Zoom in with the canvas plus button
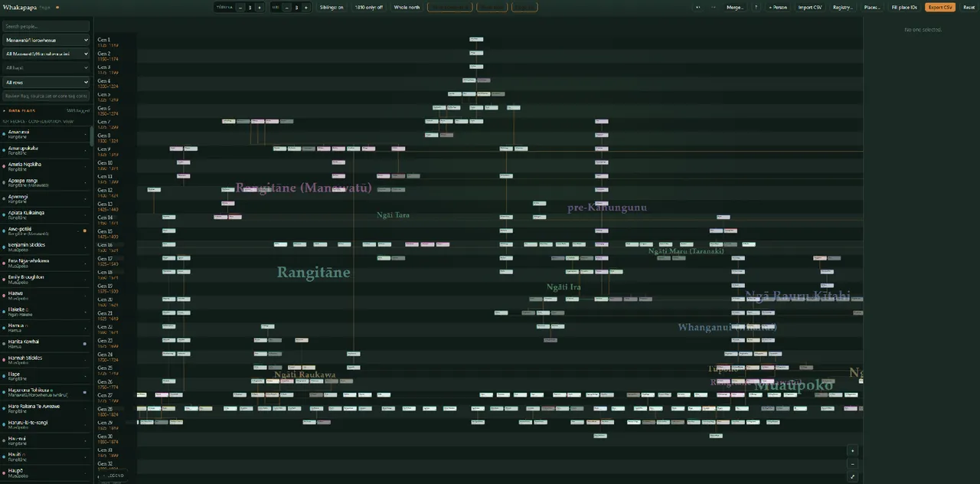The width and height of the screenshot is (980, 484). [853, 450]
